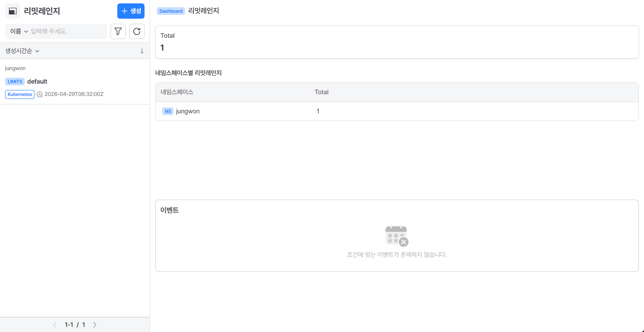Click the 네임스페이스별 리밋레인지 heading
This screenshot has height=332, width=644.
(189, 73)
